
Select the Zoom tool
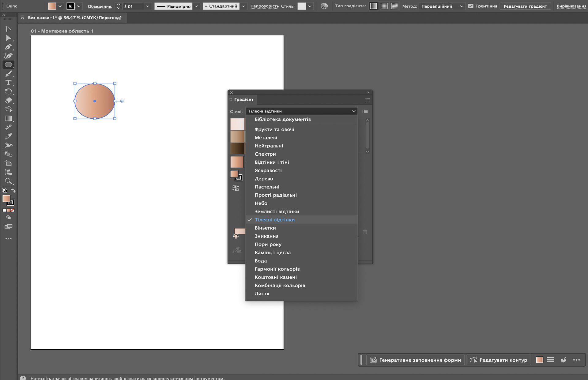pos(8,181)
